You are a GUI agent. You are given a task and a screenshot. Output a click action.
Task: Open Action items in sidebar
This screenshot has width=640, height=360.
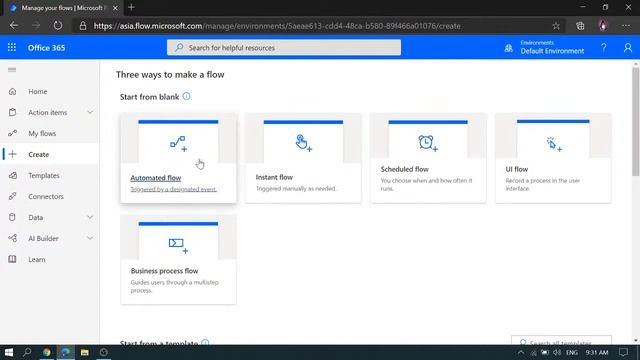pos(47,112)
